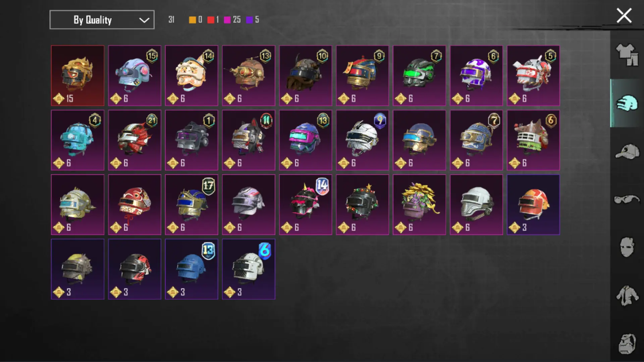This screenshot has height=362, width=644.
Task: Select the golden flowers helmet
Action: [x=419, y=204]
